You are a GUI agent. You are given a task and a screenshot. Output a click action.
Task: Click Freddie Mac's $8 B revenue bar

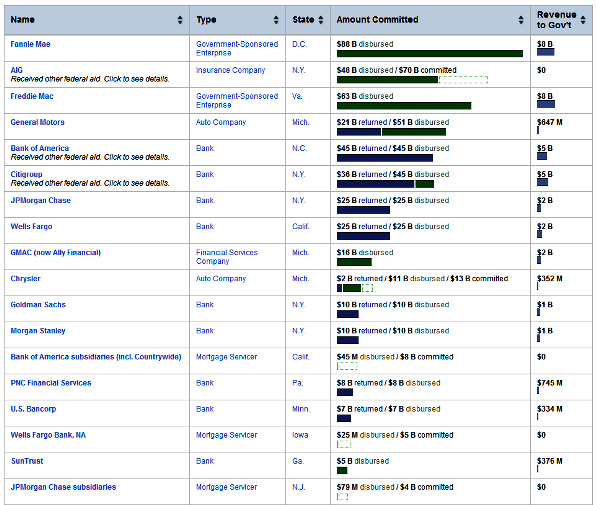pyautogui.click(x=545, y=104)
